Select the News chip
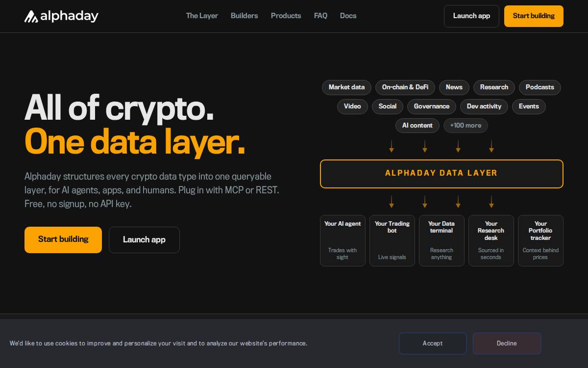The image size is (588, 368). point(454,87)
